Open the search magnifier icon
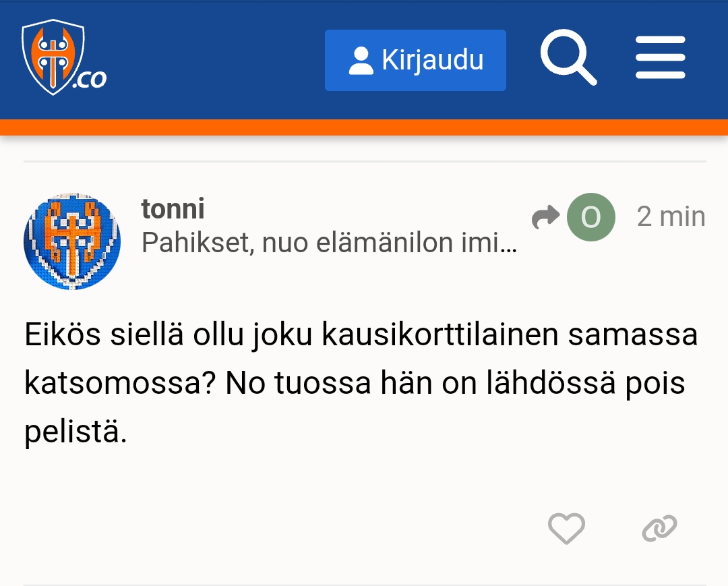Viewport: 728px width, 586px height. [568, 57]
